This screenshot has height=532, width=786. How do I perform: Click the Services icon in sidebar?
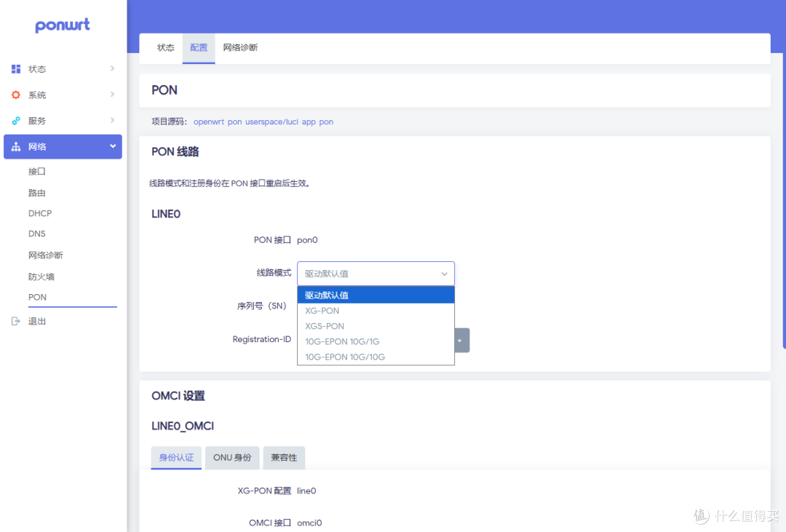(x=16, y=121)
